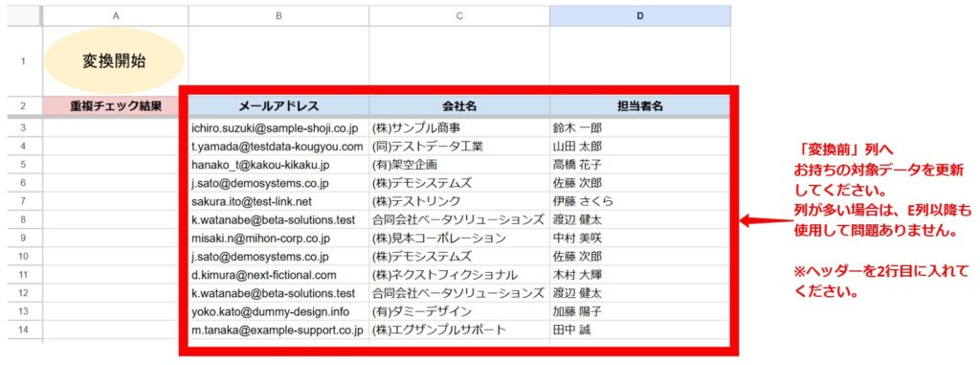Select 合同会社ベータソリューションズ in row 8

point(459,219)
